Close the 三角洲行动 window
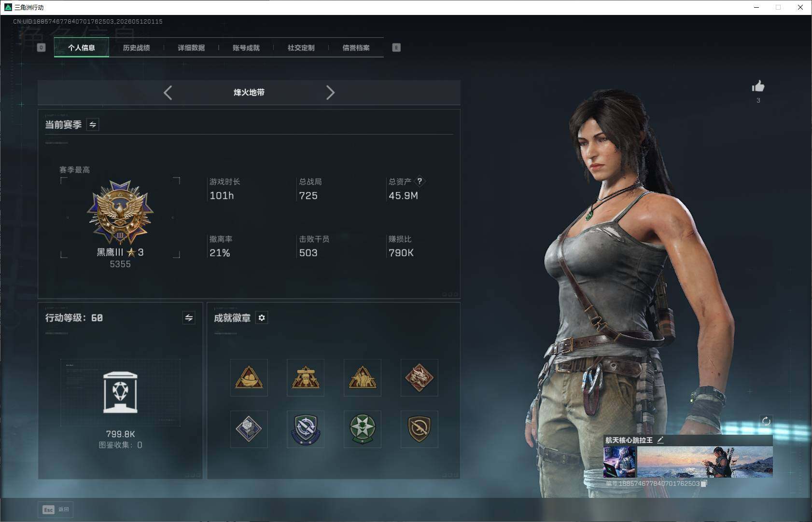Viewport: 812px width, 522px height. (x=800, y=7)
